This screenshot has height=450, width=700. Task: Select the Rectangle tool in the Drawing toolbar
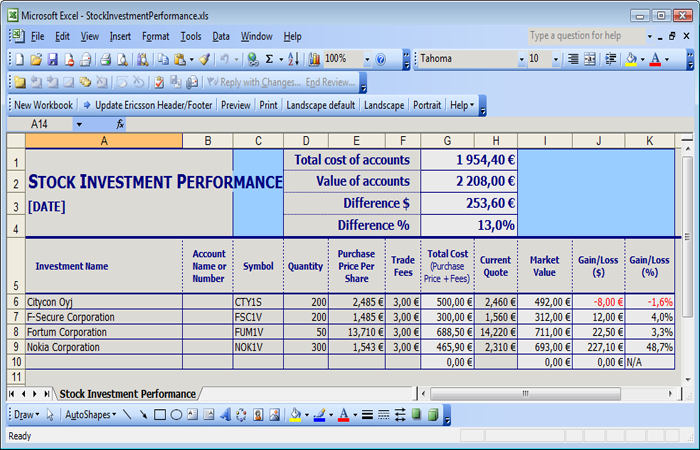[x=160, y=414]
